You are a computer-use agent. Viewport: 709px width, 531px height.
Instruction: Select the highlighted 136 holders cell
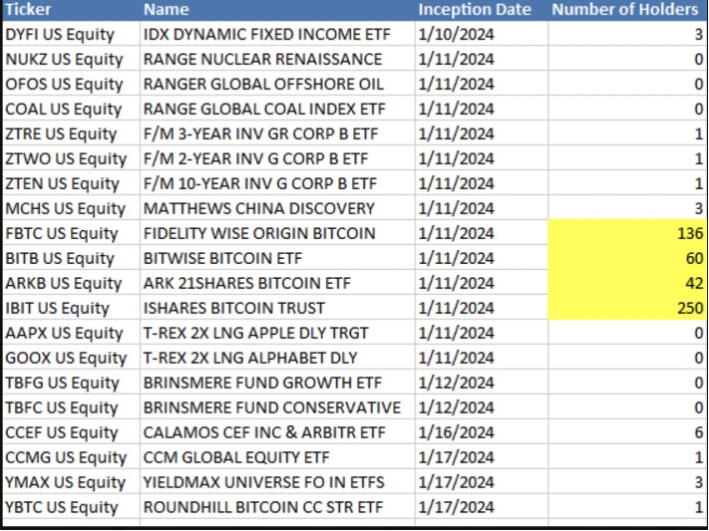(x=627, y=234)
